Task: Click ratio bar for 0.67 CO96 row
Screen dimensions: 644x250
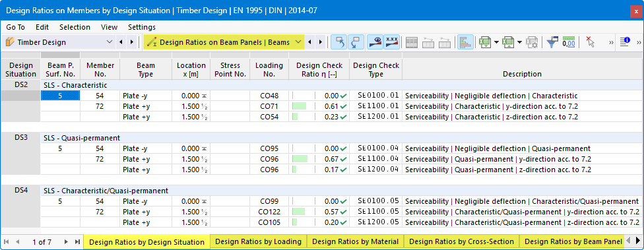Action: (300, 159)
